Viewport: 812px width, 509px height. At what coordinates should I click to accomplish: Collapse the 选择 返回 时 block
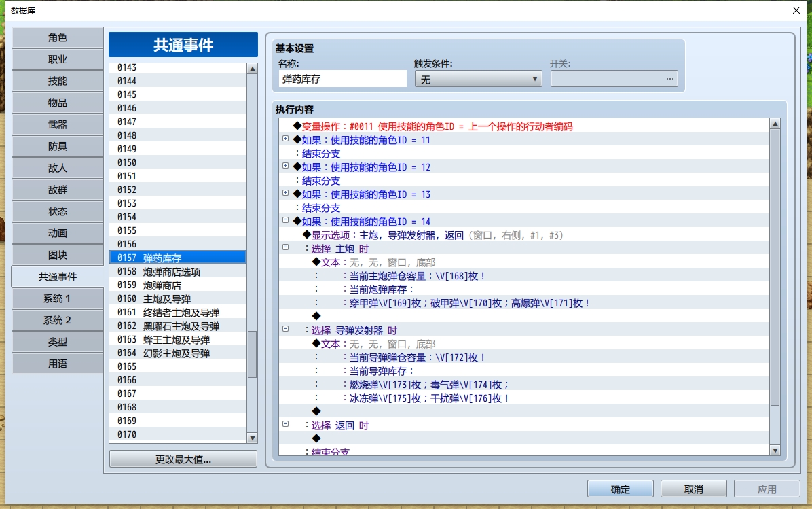point(285,423)
